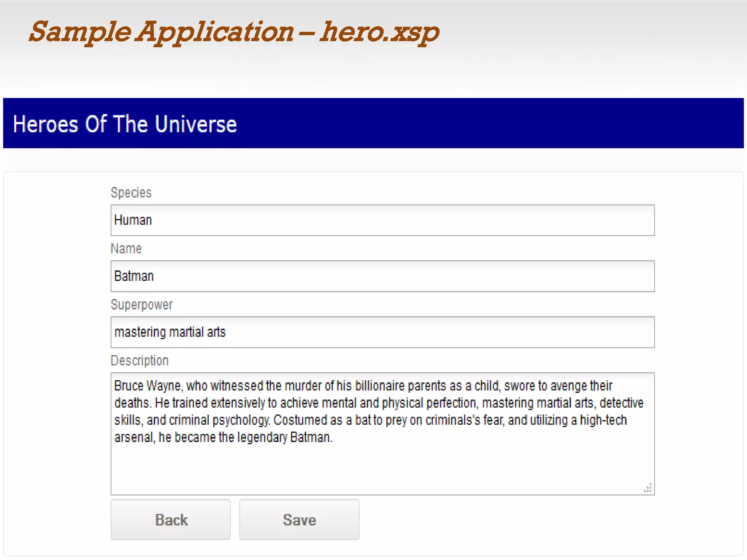Viewport: 747px width, 560px height.
Task: Click the Species field containing Human
Action: tap(382, 220)
